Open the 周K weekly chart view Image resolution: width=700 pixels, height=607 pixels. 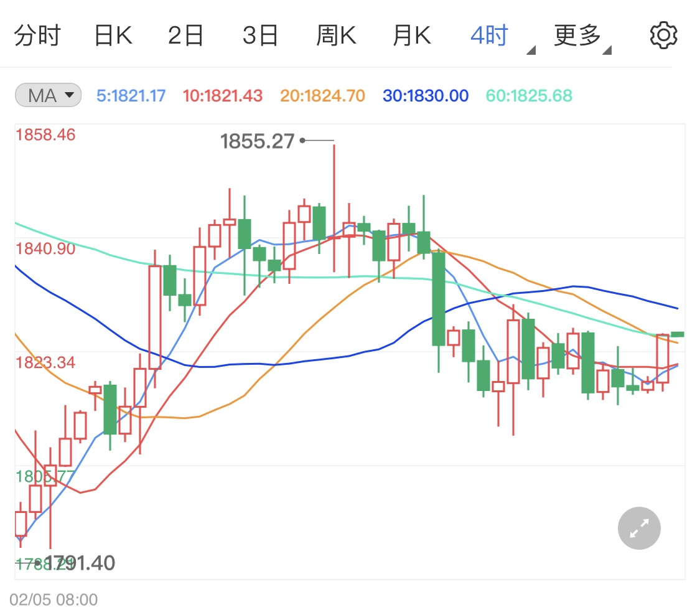(336, 34)
